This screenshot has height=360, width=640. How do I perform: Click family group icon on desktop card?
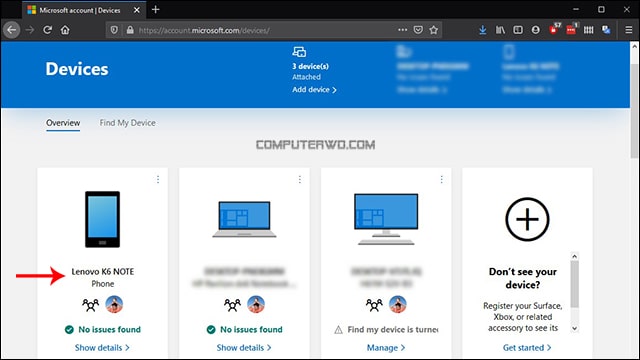(374, 304)
